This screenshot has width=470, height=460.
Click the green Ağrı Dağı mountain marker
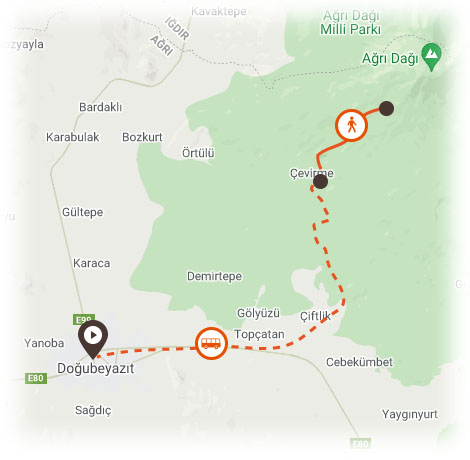(431, 57)
